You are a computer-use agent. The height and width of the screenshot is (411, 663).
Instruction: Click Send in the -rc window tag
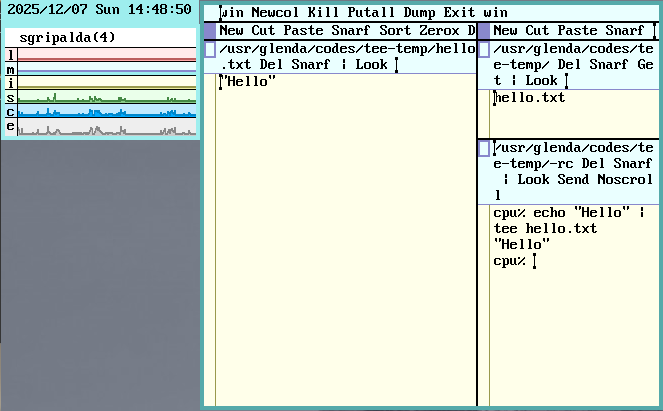click(x=573, y=180)
